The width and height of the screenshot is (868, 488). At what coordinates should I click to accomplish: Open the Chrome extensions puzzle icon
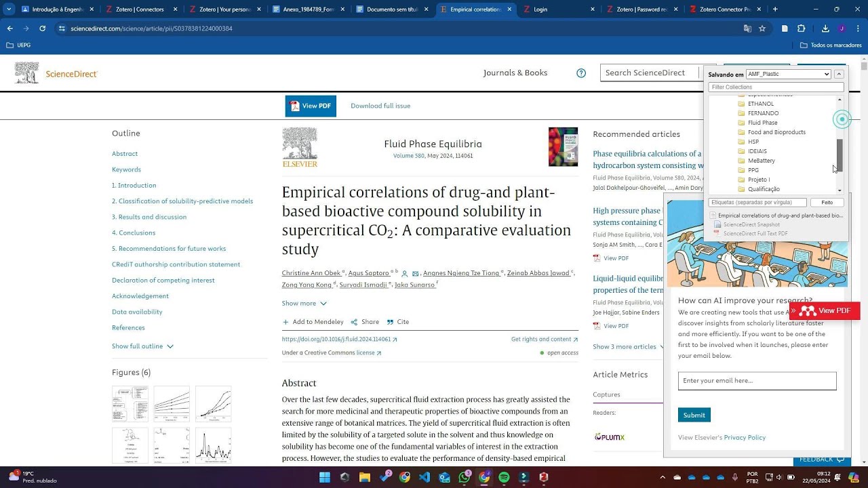pos(801,28)
